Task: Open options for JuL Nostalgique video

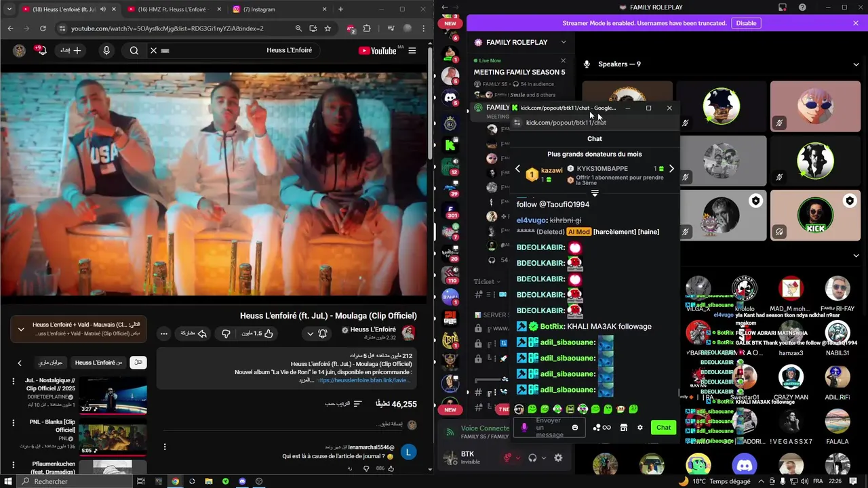Action: pyautogui.click(x=13, y=382)
